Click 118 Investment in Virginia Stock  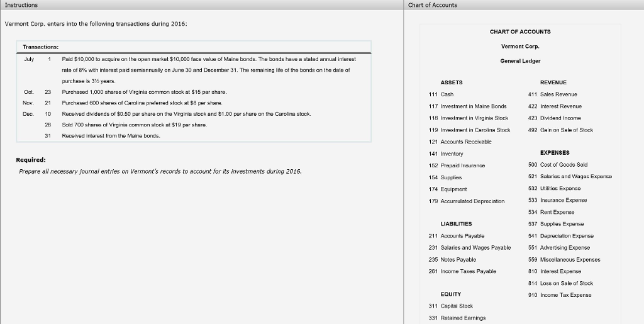click(468, 118)
